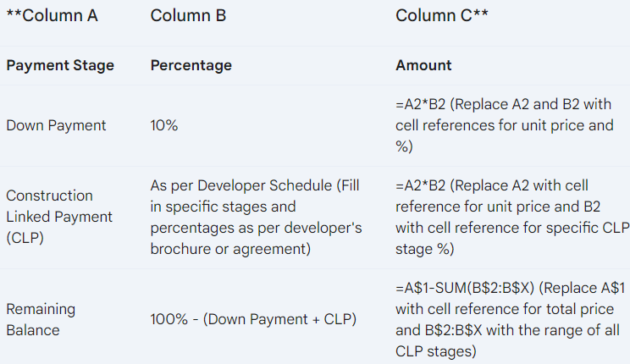Click the Down Payment row label
630x364 pixels.
(56, 125)
